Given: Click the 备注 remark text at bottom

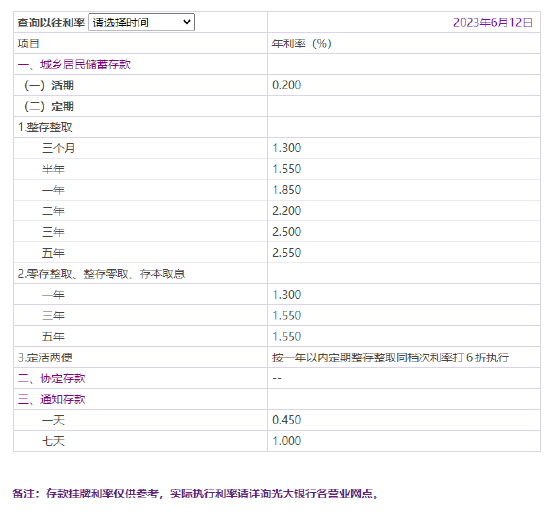Looking at the screenshot, I should coord(195,493).
